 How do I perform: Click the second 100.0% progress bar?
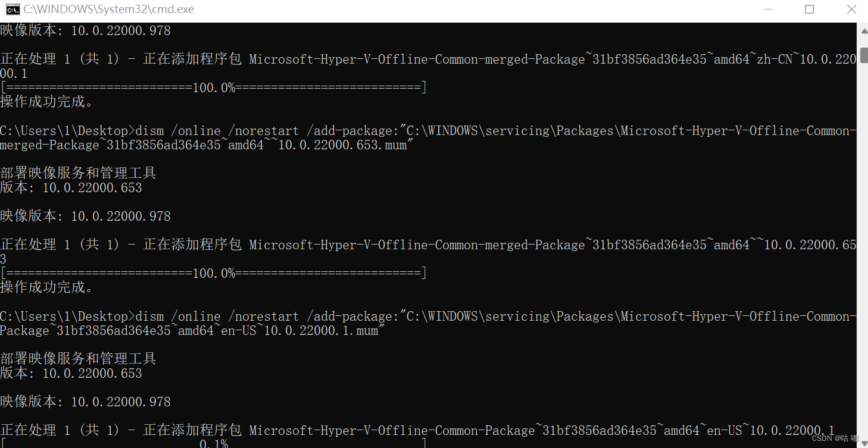pyautogui.click(x=213, y=273)
